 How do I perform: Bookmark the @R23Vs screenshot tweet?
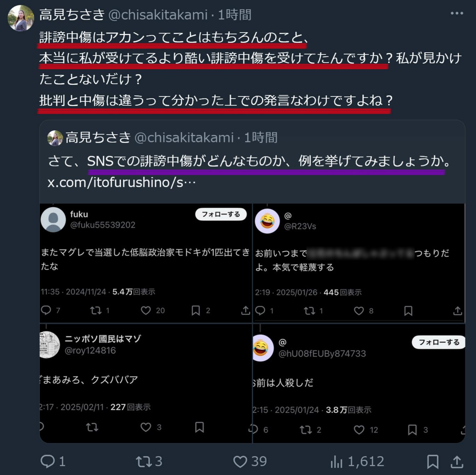pos(408,311)
